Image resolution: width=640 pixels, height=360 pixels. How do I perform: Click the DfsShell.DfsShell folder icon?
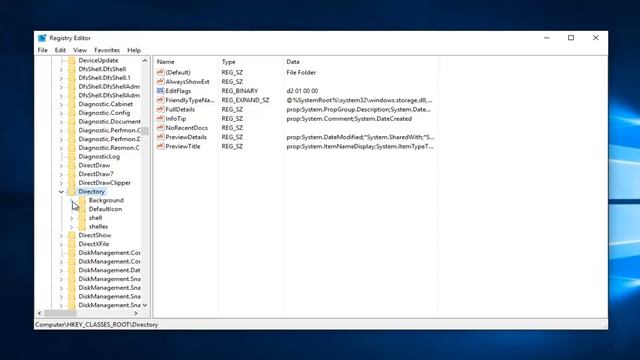click(72, 69)
